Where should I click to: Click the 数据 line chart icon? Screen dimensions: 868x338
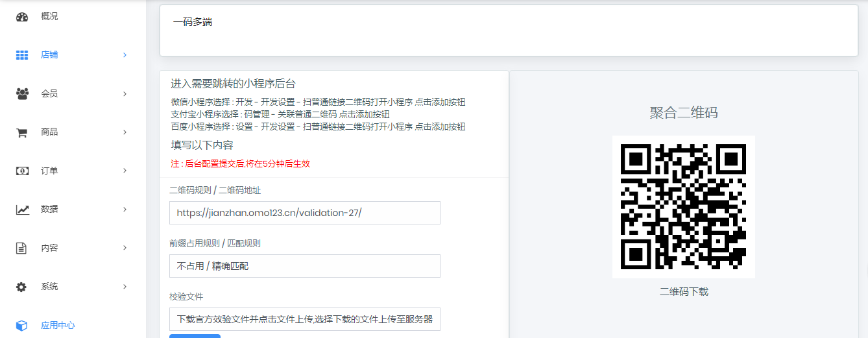[x=22, y=210]
